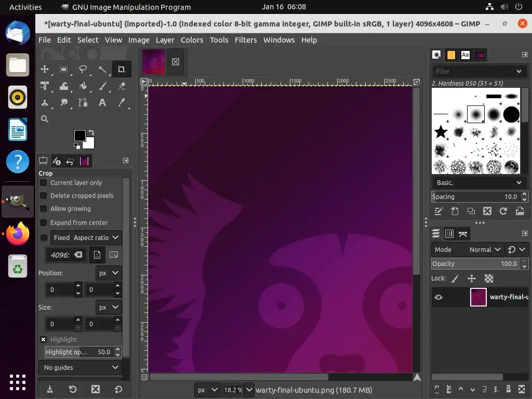This screenshot has width=532, height=399.
Task: Hide the warty-final-ubuntu layer eye
Action: point(438,297)
